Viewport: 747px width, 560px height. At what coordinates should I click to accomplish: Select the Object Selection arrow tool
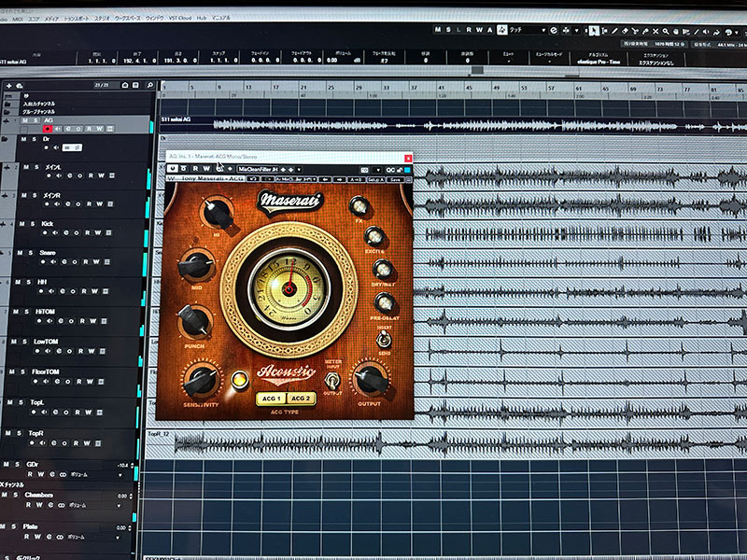(594, 31)
